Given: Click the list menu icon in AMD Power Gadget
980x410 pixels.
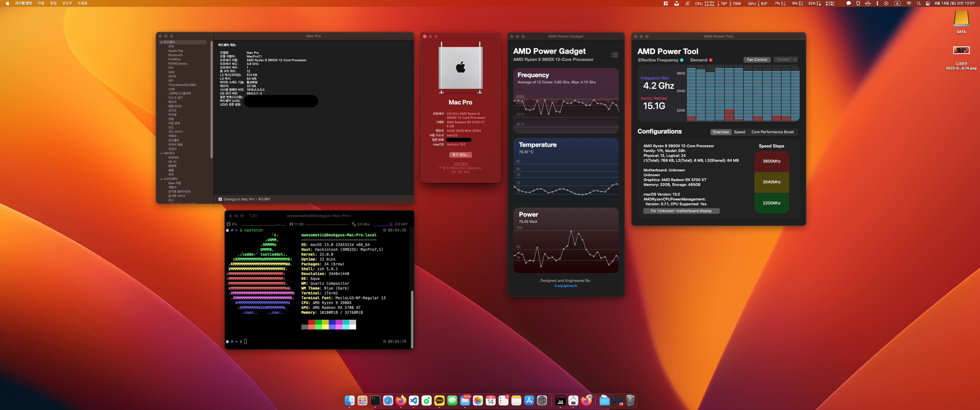Looking at the screenshot, I should [614, 55].
